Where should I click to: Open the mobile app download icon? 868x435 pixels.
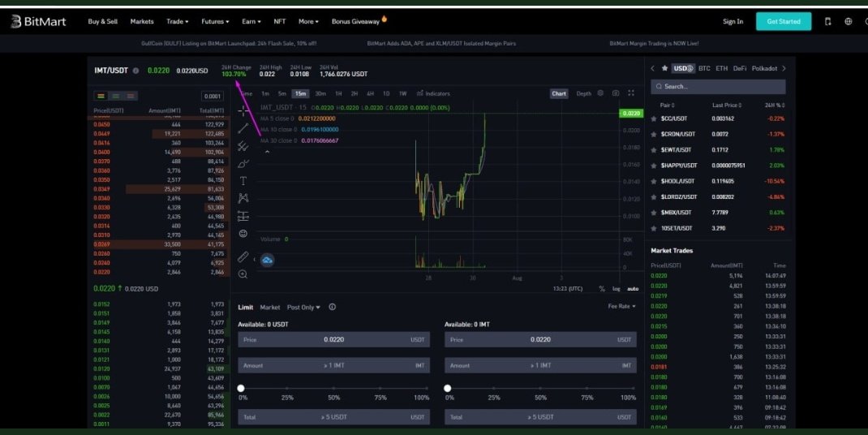pos(828,22)
